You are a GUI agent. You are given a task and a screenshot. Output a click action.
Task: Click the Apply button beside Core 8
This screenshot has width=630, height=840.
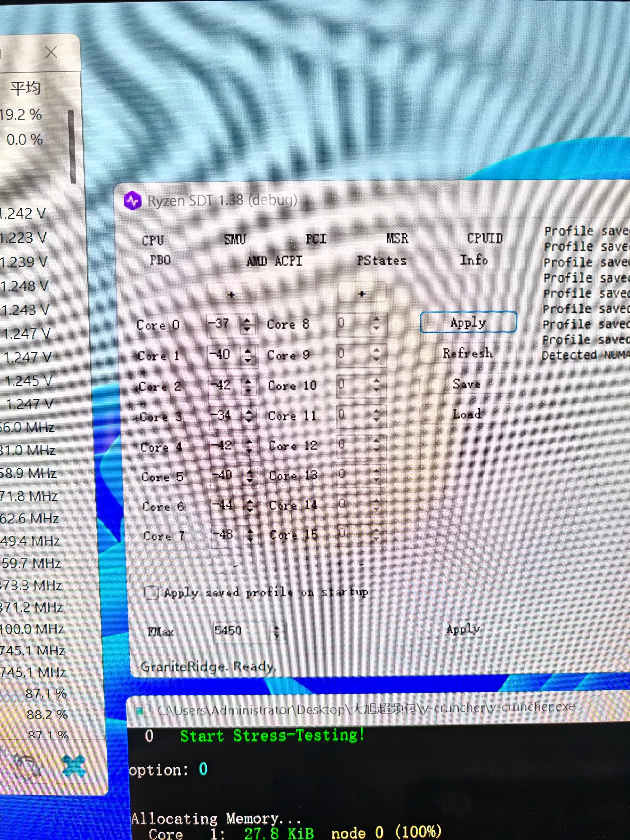coord(468,322)
